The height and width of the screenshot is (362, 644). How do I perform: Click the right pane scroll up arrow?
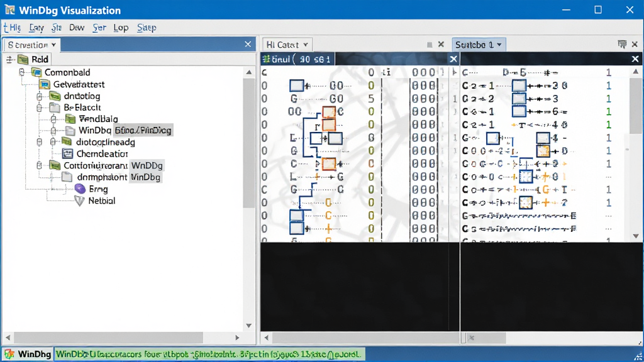click(636, 72)
